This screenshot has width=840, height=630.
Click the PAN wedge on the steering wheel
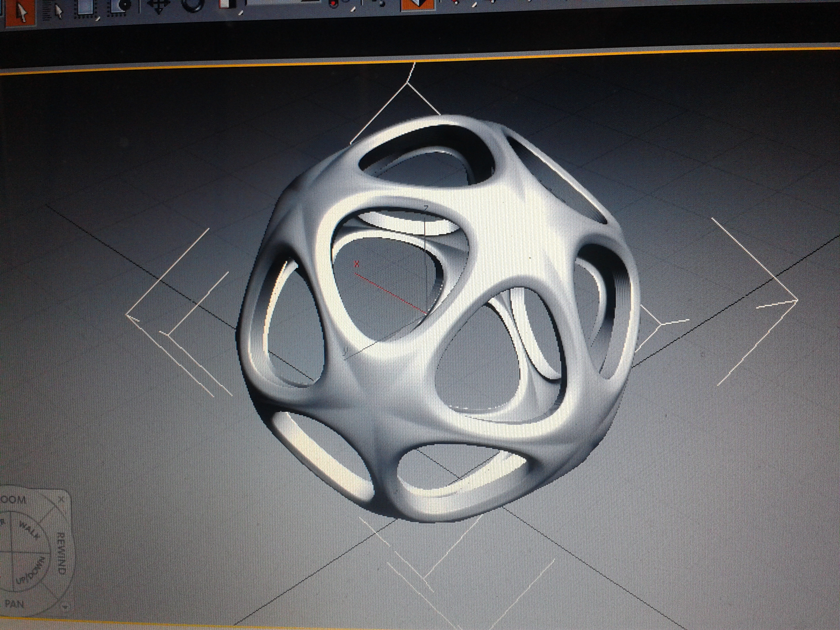pos(15,603)
